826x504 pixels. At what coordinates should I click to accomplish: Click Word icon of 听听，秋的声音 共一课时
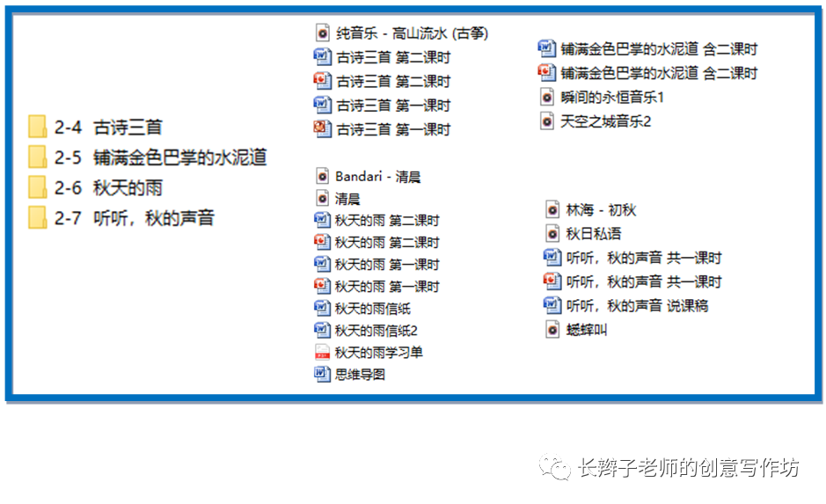coord(552,258)
